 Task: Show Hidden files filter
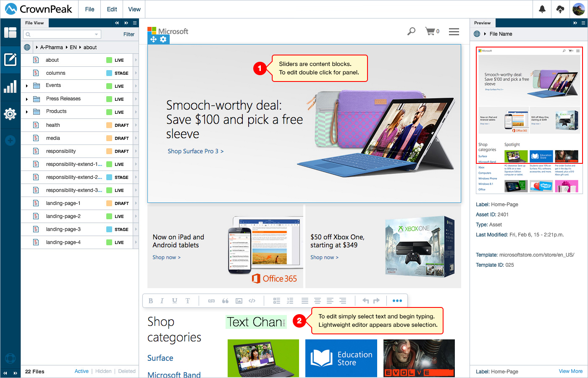pyautogui.click(x=103, y=371)
